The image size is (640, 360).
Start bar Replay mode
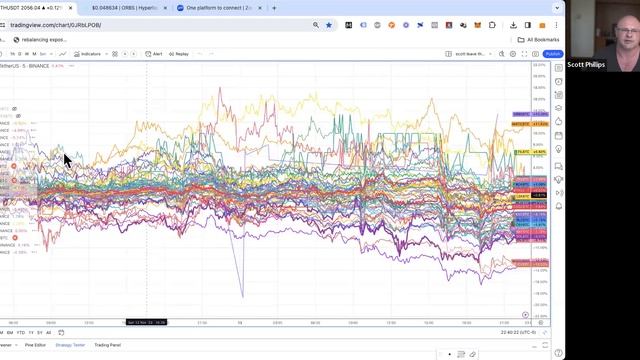click(x=179, y=54)
